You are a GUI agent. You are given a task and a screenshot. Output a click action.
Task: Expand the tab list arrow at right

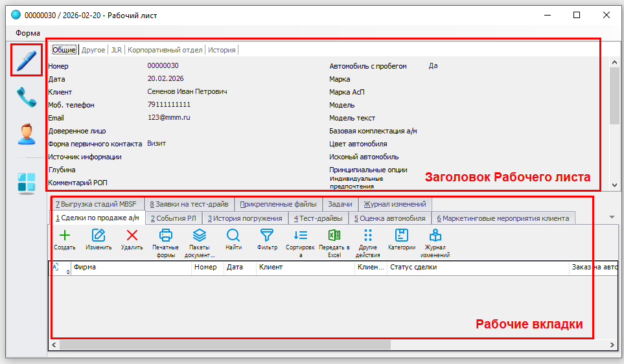pyautogui.click(x=612, y=217)
